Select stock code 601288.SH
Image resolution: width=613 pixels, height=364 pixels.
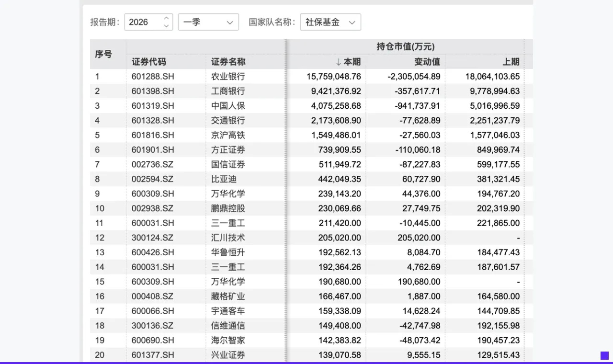[x=153, y=77]
